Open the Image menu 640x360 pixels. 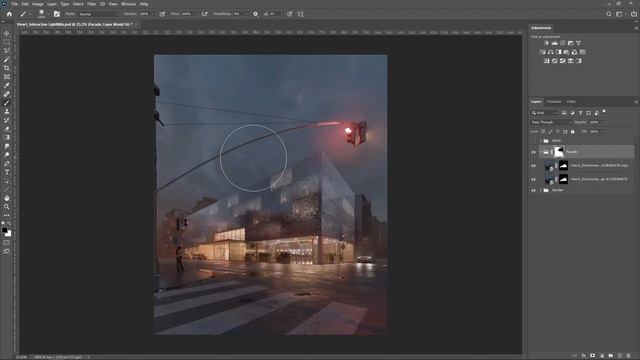(38, 4)
